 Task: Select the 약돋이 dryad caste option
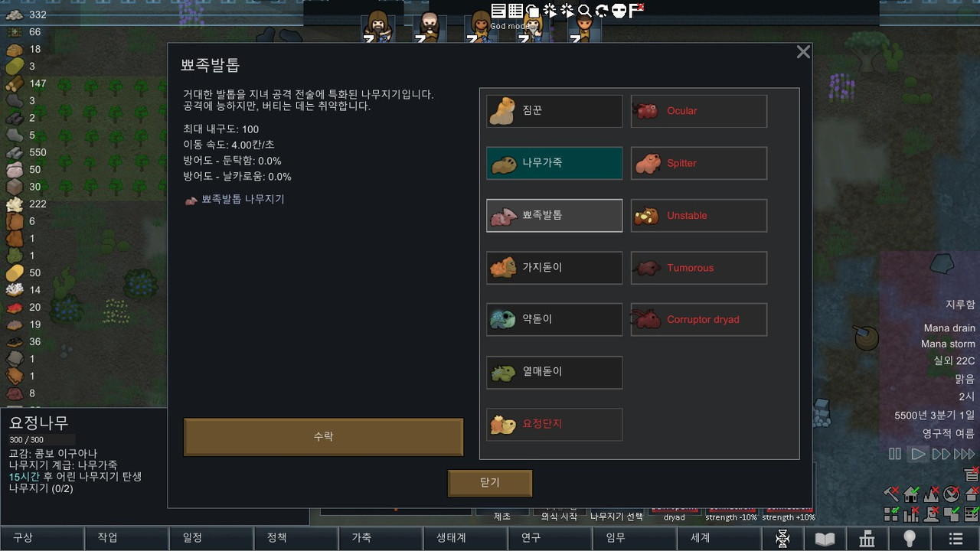(x=554, y=320)
